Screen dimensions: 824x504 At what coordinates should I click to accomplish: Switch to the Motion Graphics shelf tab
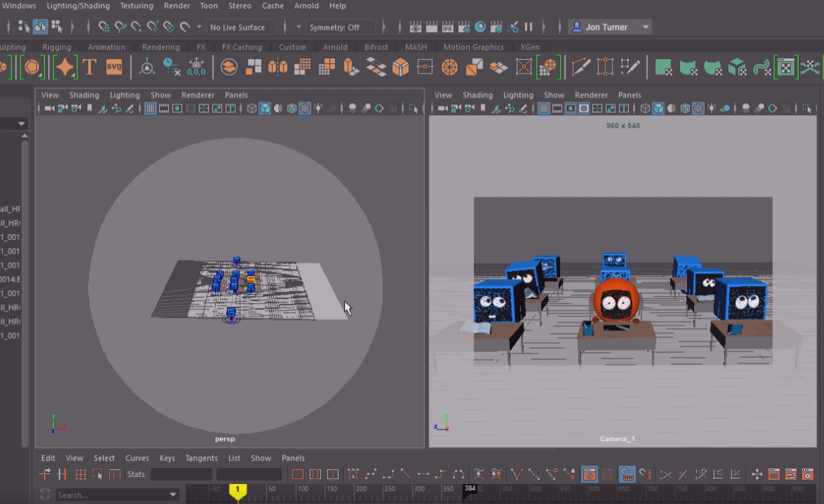(x=473, y=47)
